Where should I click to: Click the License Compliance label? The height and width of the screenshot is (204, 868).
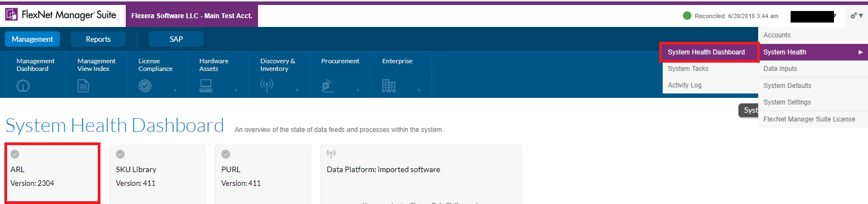tap(155, 65)
